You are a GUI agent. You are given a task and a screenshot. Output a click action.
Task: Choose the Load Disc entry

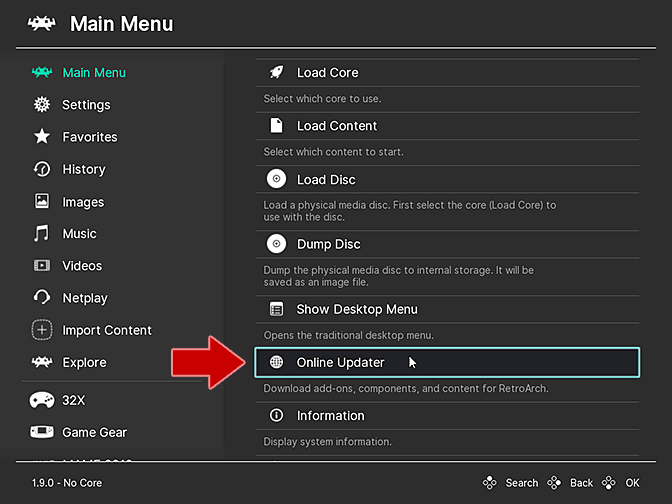pos(326,180)
